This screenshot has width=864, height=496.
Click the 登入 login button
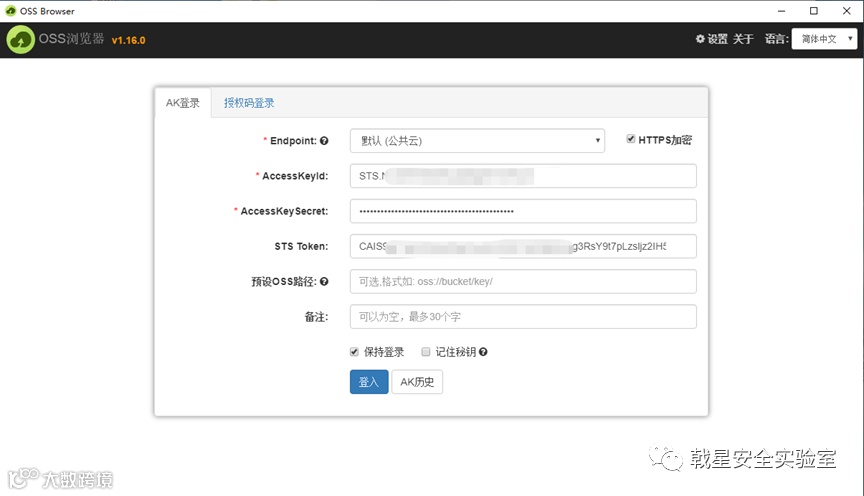tap(369, 382)
